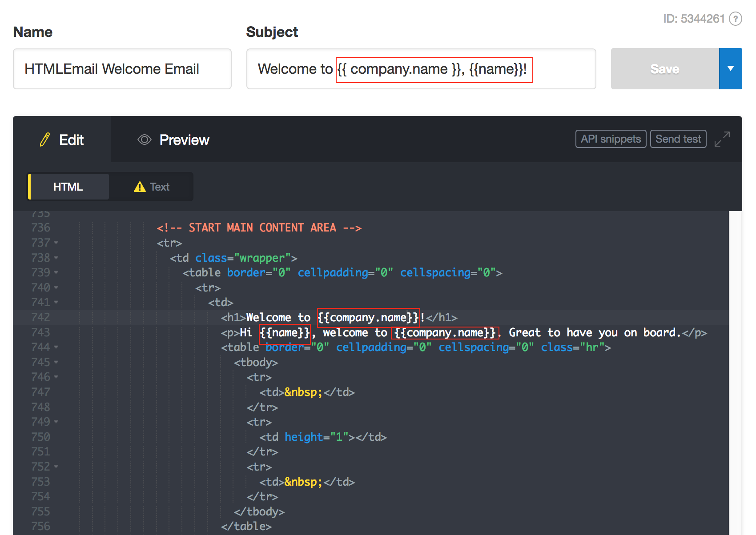Collapse the code fold at line 746

(x=56, y=377)
